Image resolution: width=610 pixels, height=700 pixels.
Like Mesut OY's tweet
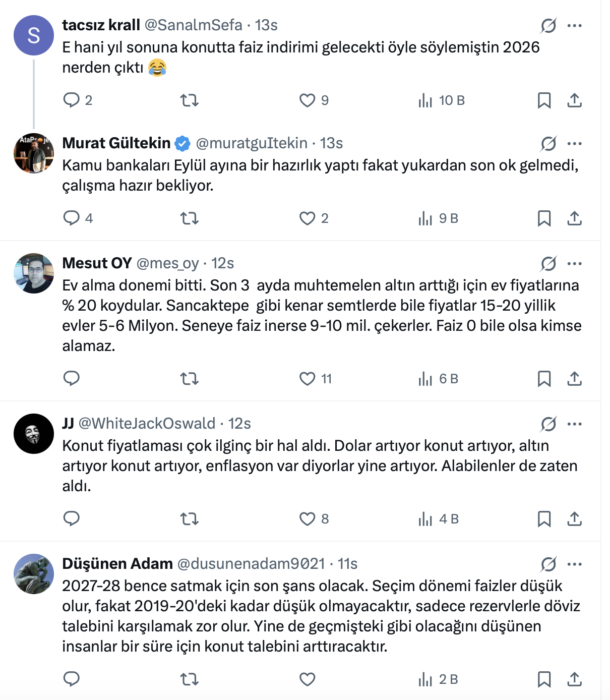pos(307,379)
